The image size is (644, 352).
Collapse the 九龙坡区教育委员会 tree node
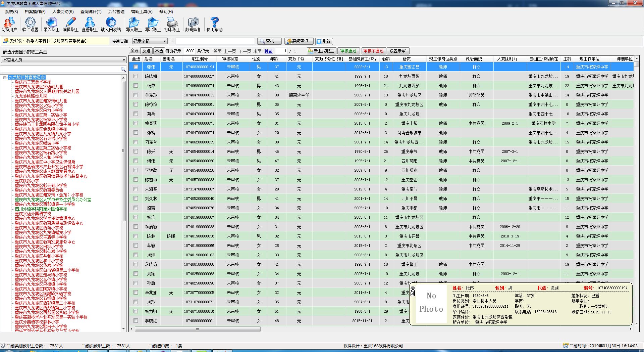[5, 78]
